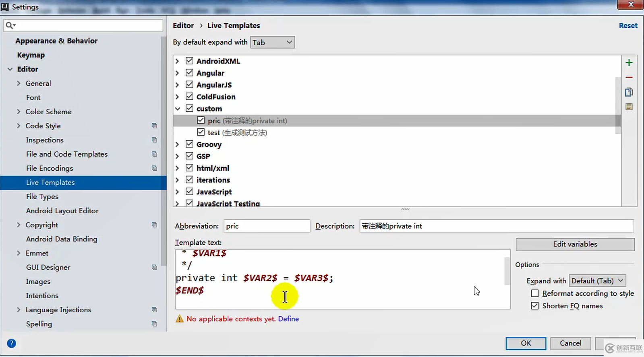
Task: Click the Define link to set contexts
Action: pyautogui.click(x=288, y=319)
